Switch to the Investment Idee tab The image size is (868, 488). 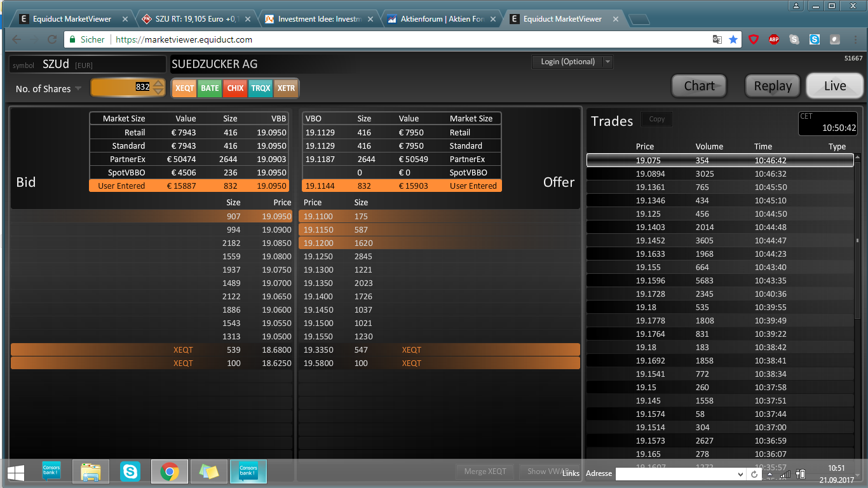pyautogui.click(x=318, y=19)
